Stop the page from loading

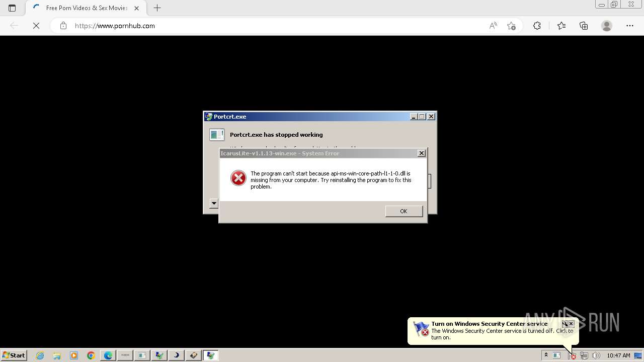(x=36, y=26)
